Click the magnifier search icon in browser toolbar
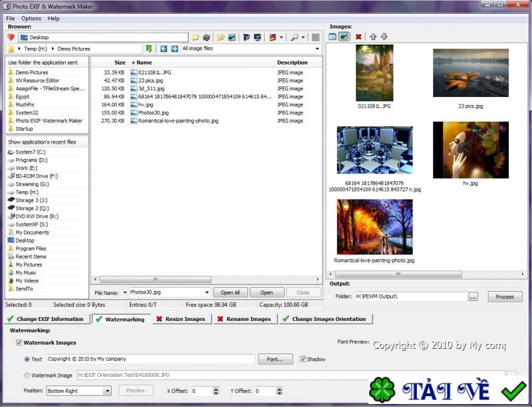This screenshot has width=532, height=408. pos(295,37)
